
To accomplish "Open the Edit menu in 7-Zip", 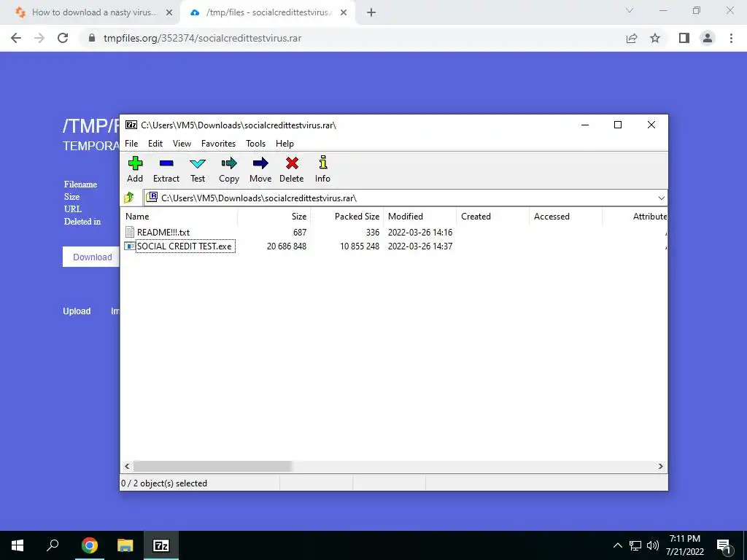I will 155,144.
